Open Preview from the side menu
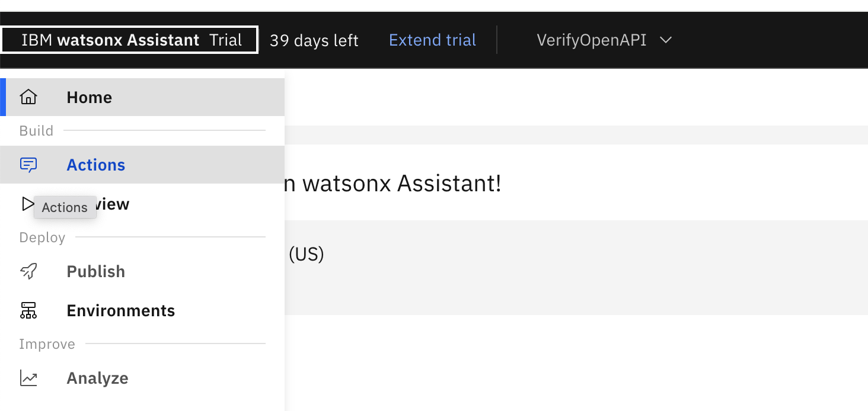 [113, 204]
